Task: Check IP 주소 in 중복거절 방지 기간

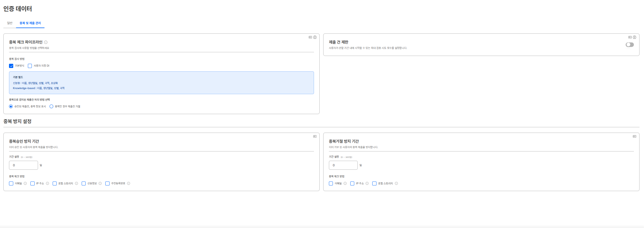Action: pos(352,183)
